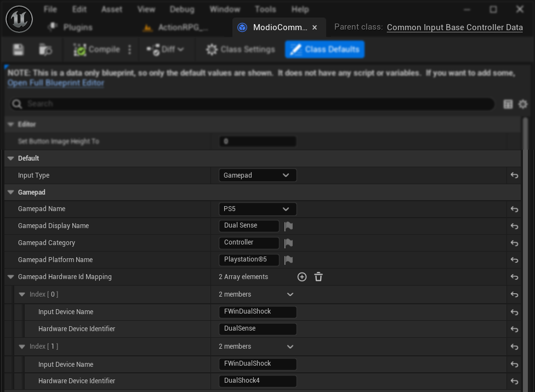Empty the Hardware Id Mapping array with trash

coord(318,277)
